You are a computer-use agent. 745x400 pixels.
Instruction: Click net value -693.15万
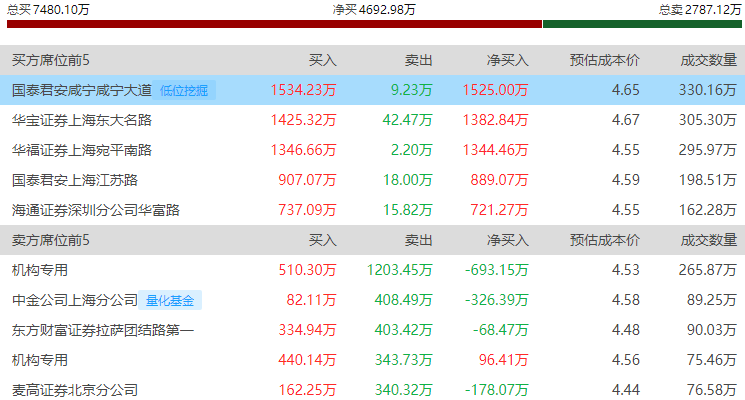(x=497, y=270)
